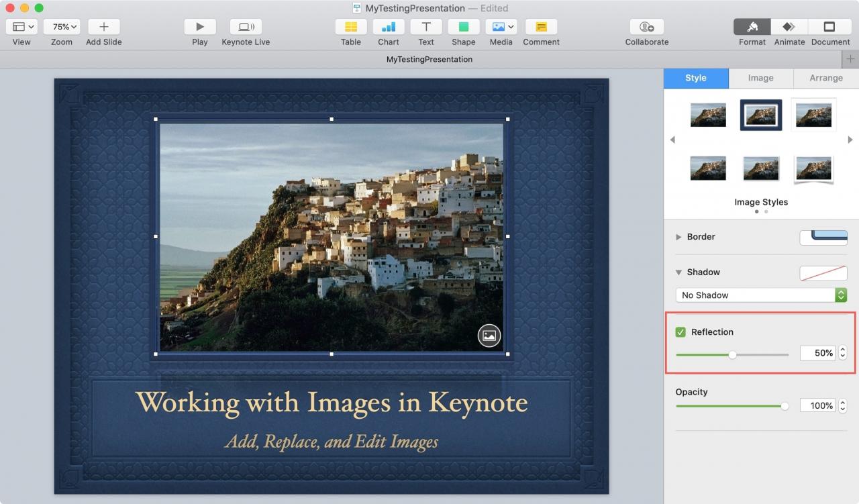
Task: Select the MyTestingPresentation document tab
Action: (429, 59)
